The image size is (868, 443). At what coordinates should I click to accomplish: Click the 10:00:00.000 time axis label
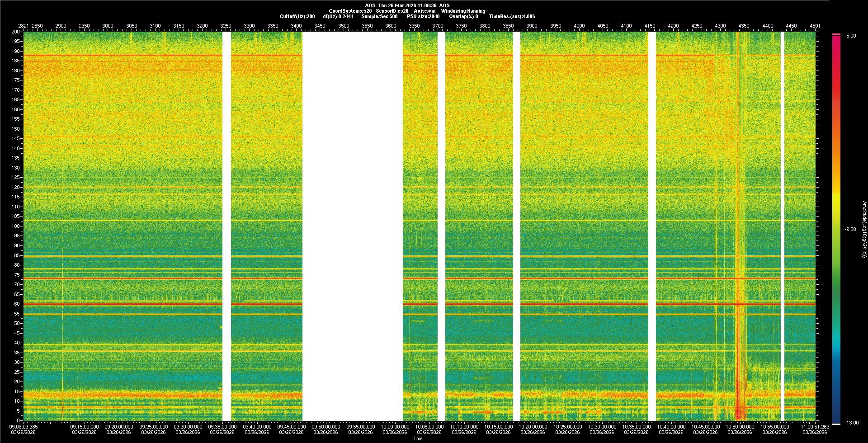(395, 426)
